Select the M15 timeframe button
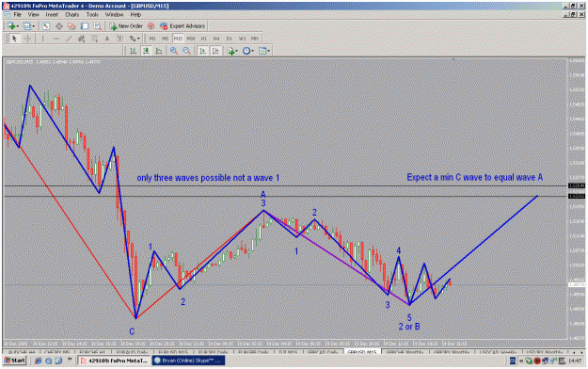Viewport: 588px width, 369px height. (x=178, y=39)
